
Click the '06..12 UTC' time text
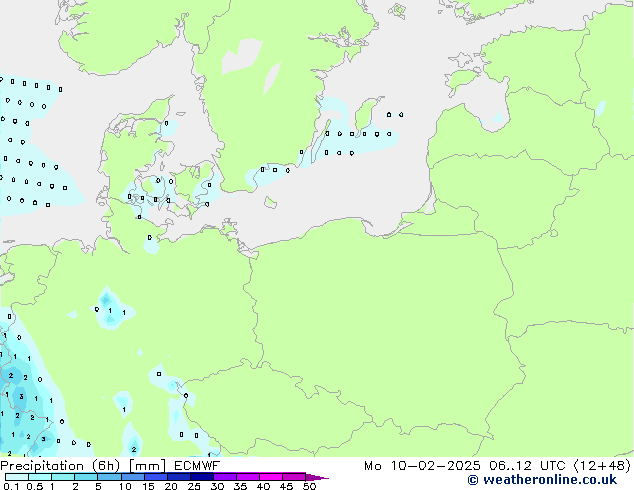click(x=527, y=466)
